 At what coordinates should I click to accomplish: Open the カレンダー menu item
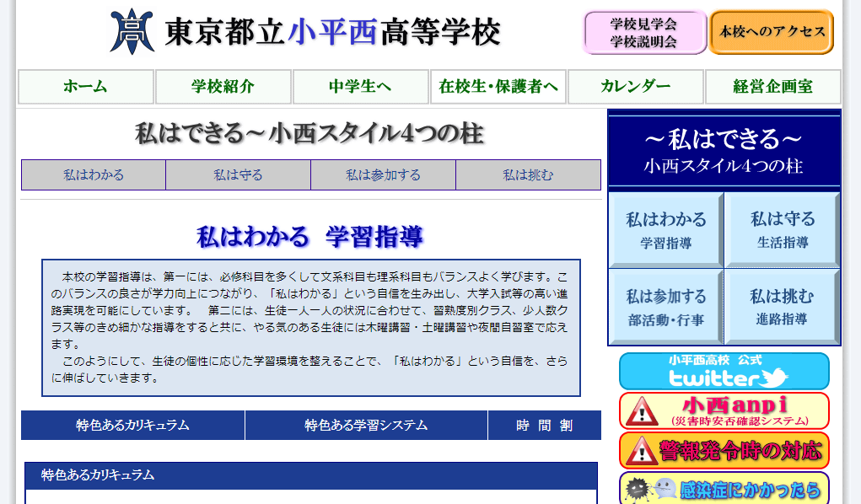635,87
